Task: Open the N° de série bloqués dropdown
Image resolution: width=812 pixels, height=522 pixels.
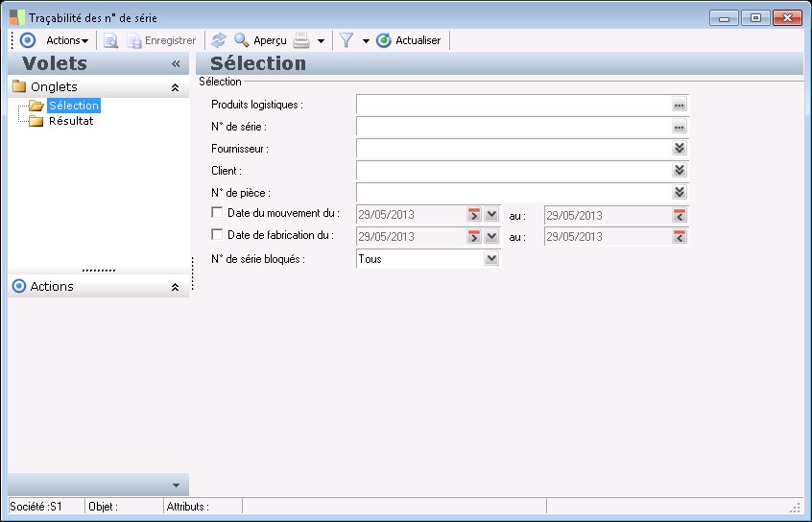Action: [x=491, y=259]
